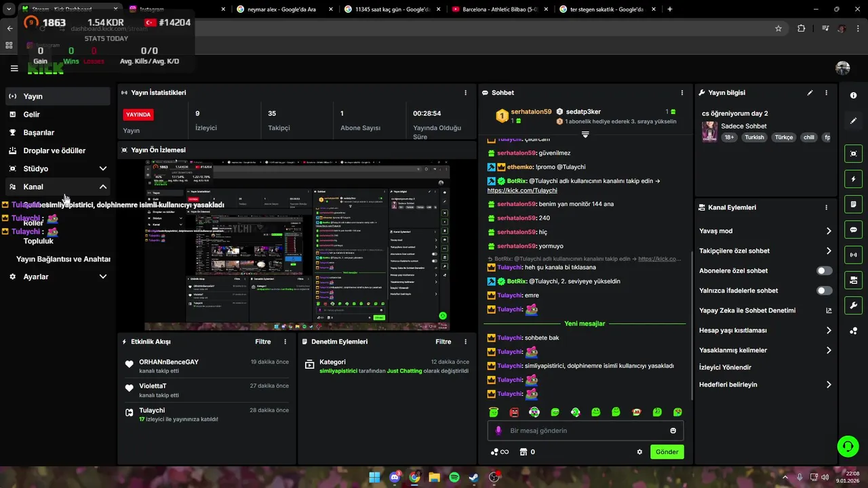Click the Yeni mesajlar divider in chat
The image size is (868, 488).
point(584,324)
